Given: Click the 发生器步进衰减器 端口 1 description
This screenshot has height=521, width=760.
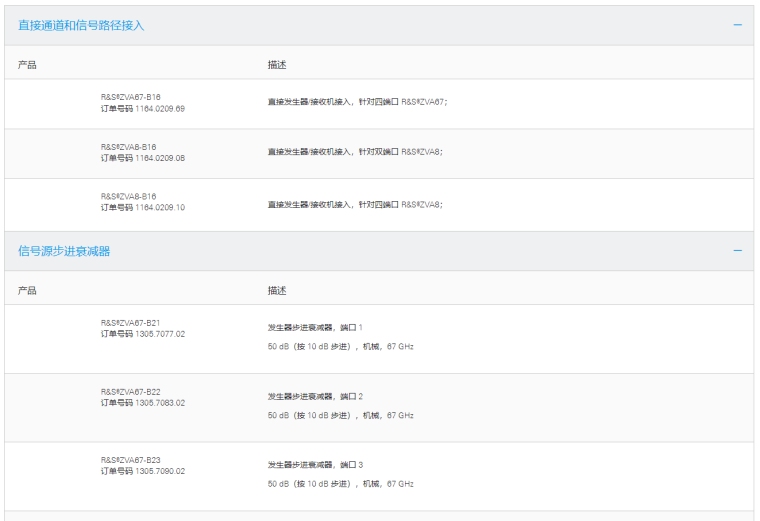Looking at the screenshot, I should [x=314, y=327].
